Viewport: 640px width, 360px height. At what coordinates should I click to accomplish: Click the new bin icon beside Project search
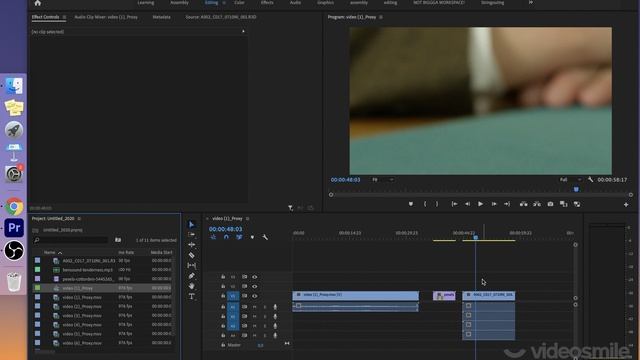click(118, 240)
